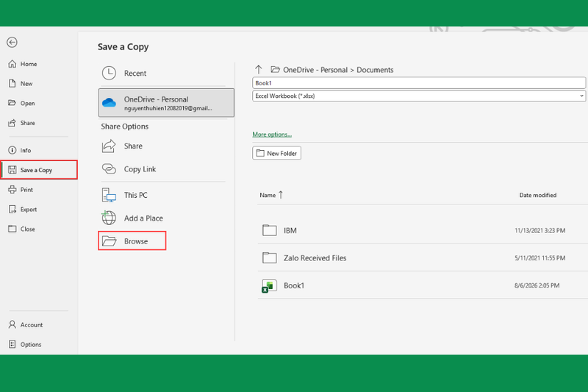
Task: Show Recent save locations
Action: tap(162, 73)
